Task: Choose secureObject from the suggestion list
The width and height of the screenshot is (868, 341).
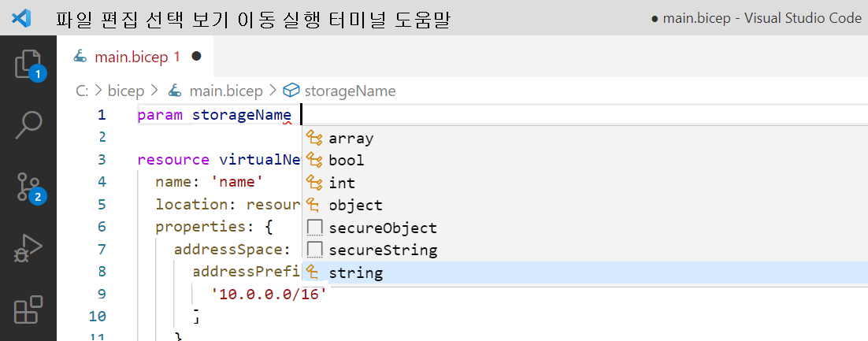Action: [x=585, y=228]
